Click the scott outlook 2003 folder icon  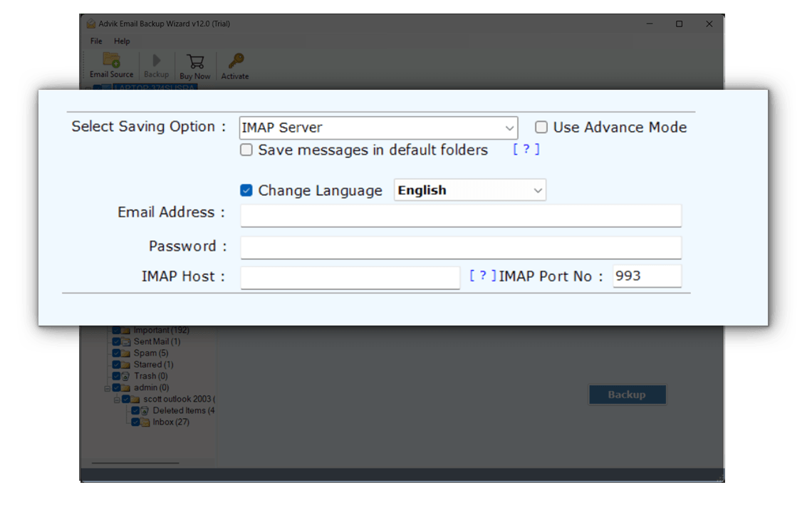click(135, 400)
